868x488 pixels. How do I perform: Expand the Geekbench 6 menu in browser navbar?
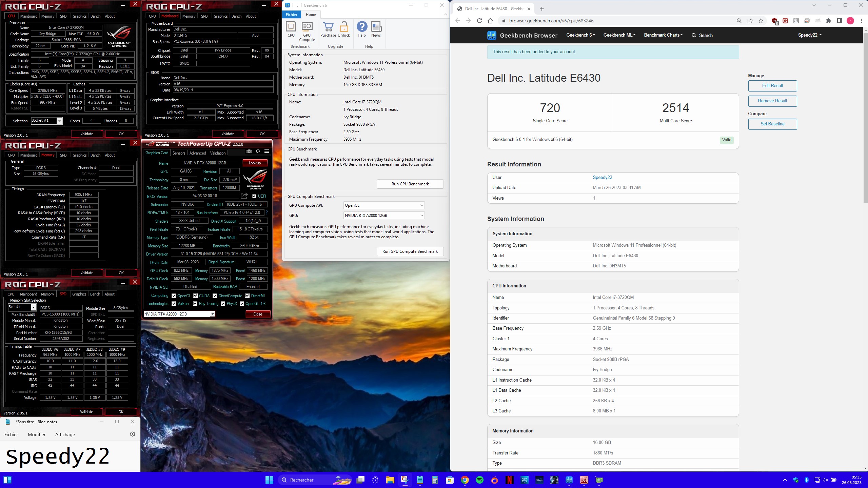coord(580,35)
